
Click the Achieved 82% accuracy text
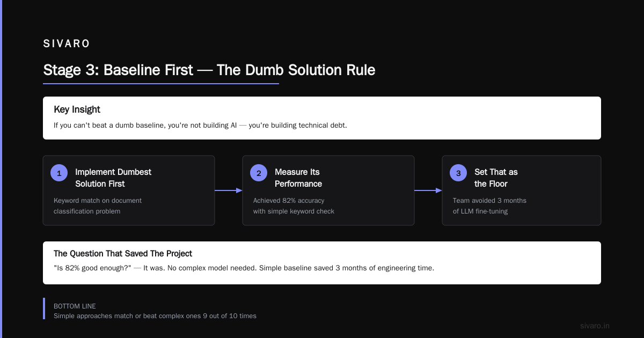(294, 206)
